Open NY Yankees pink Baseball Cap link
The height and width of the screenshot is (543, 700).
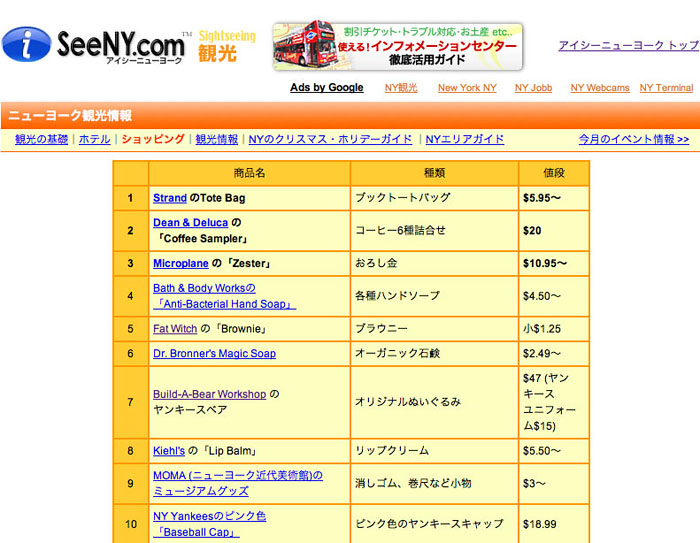pyautogui.click(x=209, y=524)
